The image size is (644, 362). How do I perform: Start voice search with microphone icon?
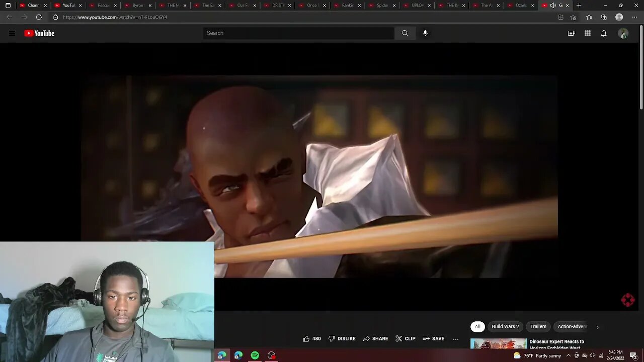click(x=425, y=33)
